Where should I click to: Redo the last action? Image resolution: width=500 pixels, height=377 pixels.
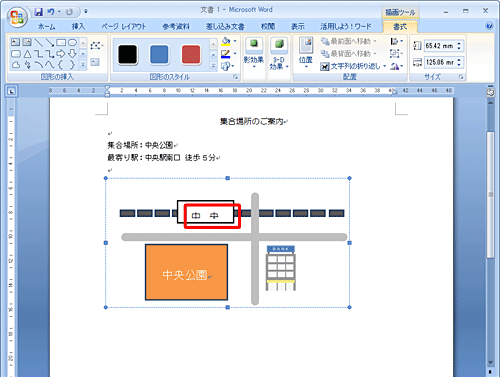69,12
